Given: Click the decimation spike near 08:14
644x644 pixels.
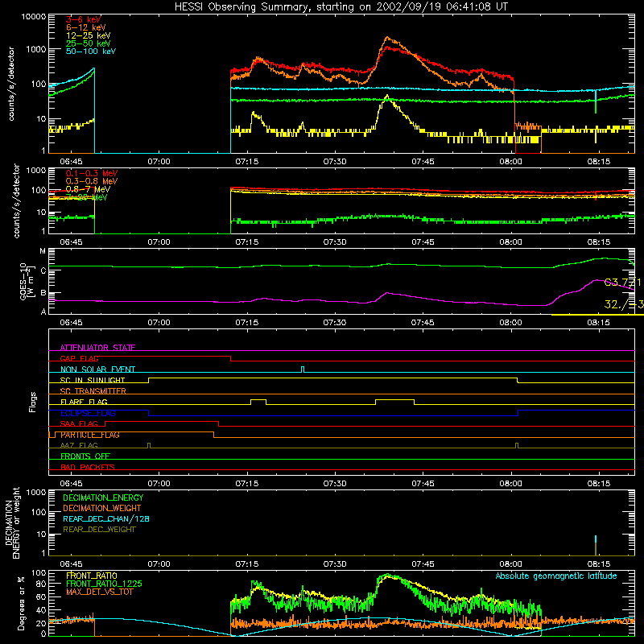Looking at the screenshot, I should pyautogui.click(x=596, y=546).
